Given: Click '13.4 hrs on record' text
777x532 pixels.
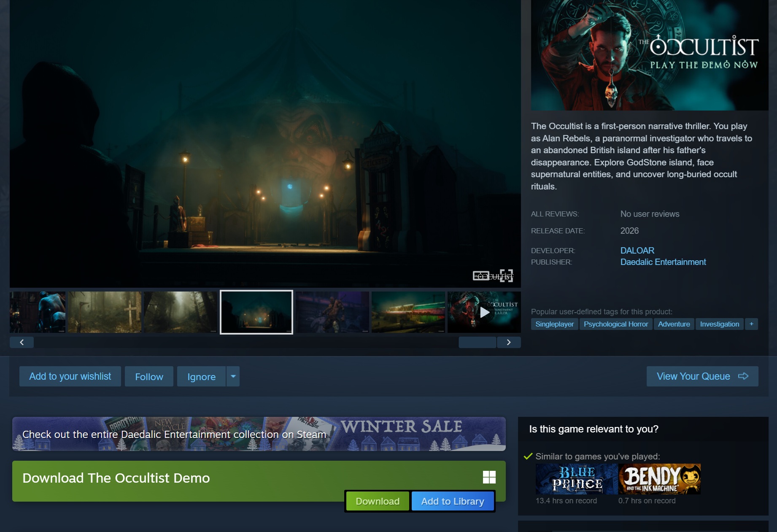Looking at the screenshot, I should [566, 501].
